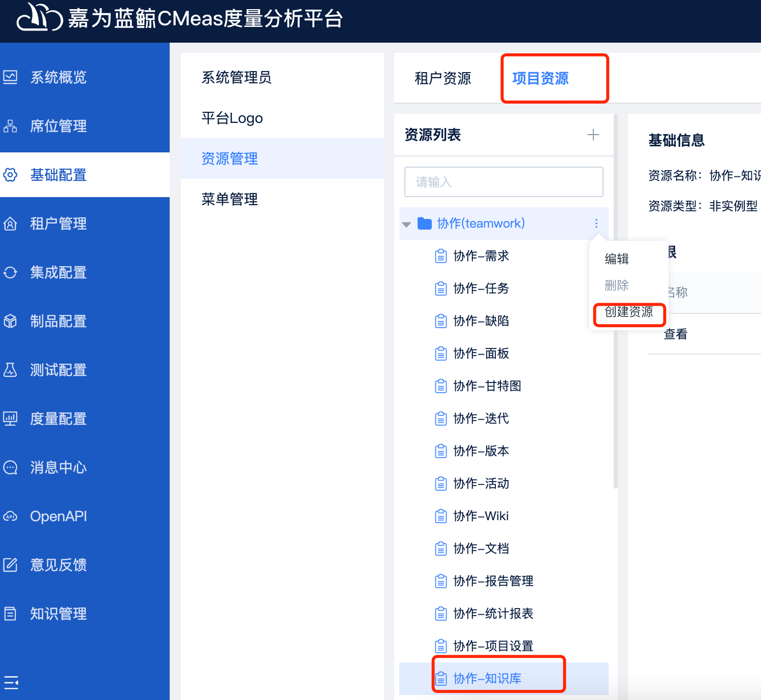Open the 平台Logo submenu item
Screen dimensions: 761x700
coord(282,118)
